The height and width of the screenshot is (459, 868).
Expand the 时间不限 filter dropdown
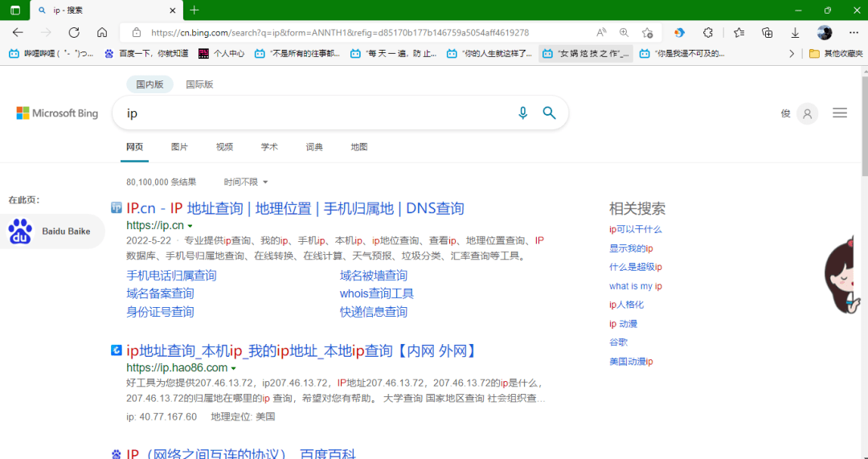coord(246,182)
